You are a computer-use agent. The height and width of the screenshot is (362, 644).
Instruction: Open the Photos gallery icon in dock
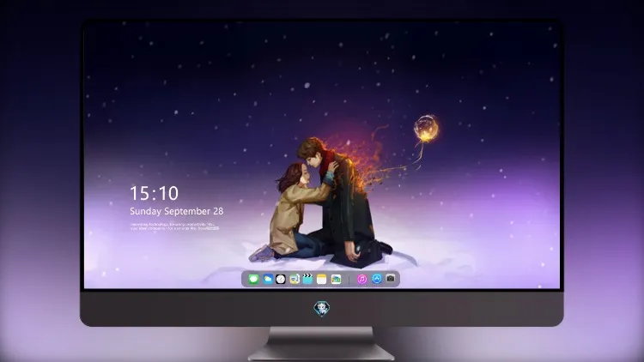click(x=336, y=279)
